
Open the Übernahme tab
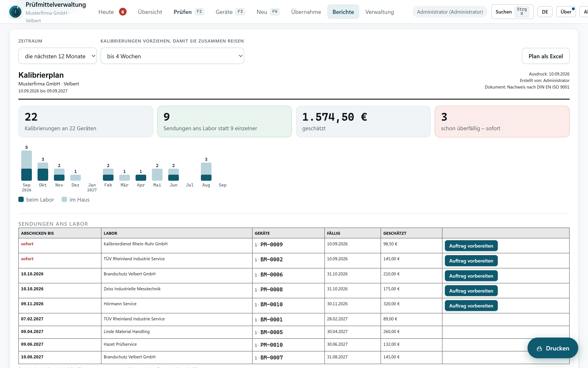(306, 12)
